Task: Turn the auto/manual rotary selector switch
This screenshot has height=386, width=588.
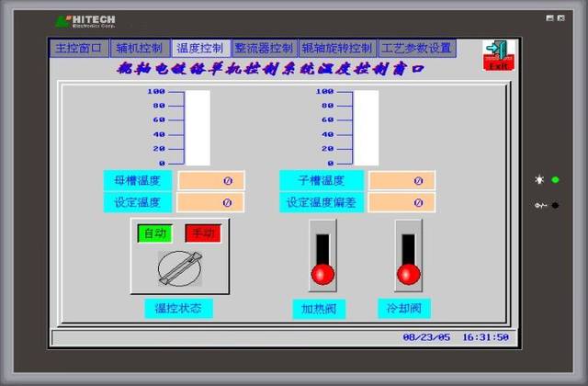Action: 177,268
